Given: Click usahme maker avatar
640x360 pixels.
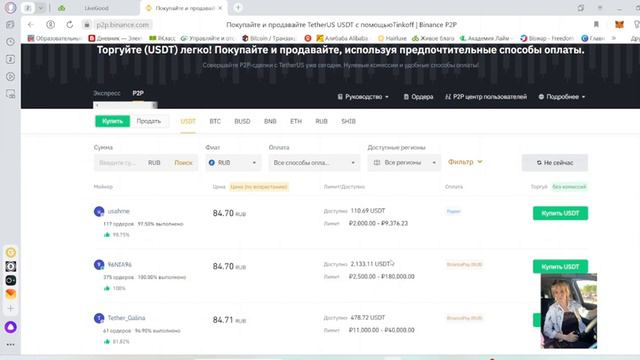Looking at the screenshot, I should point(99,211).
